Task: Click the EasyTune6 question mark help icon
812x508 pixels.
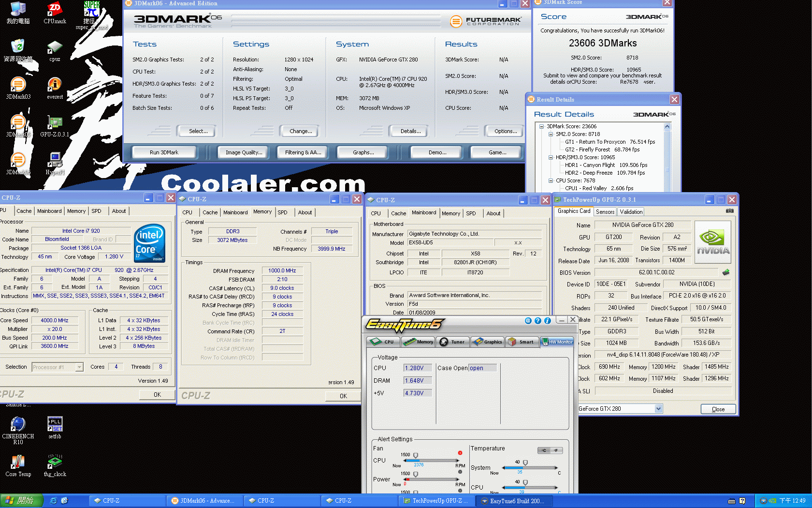Action: click(x=537, y=320)
